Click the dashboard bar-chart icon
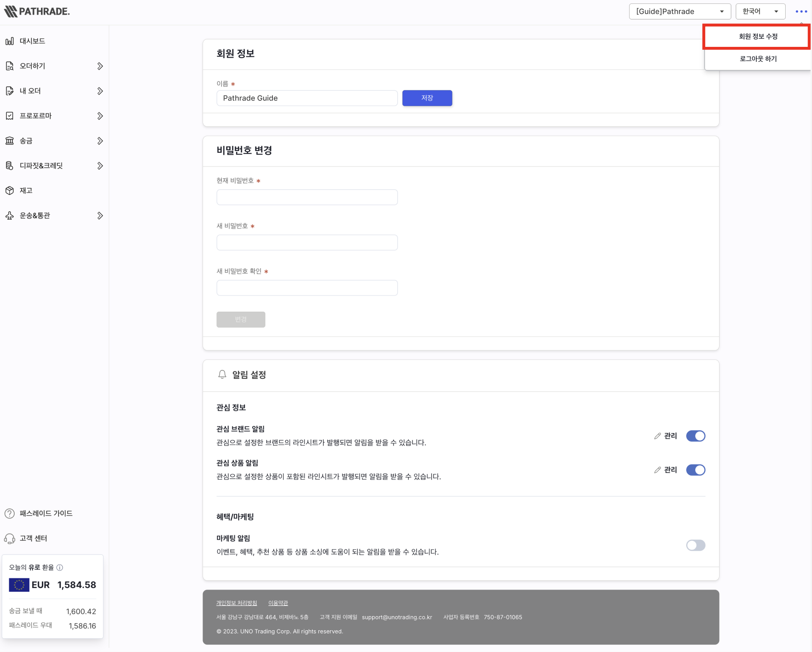Image resolution: width=812 pixels, height=652 pixels. (x=10, y=41)
